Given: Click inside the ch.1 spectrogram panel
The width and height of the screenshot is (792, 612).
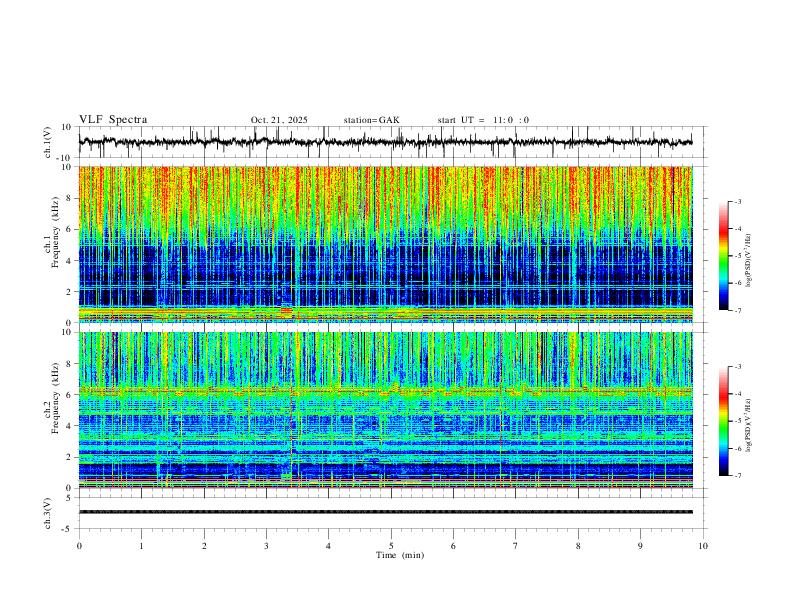Looking at the screenshot, I should click(385, 244).
